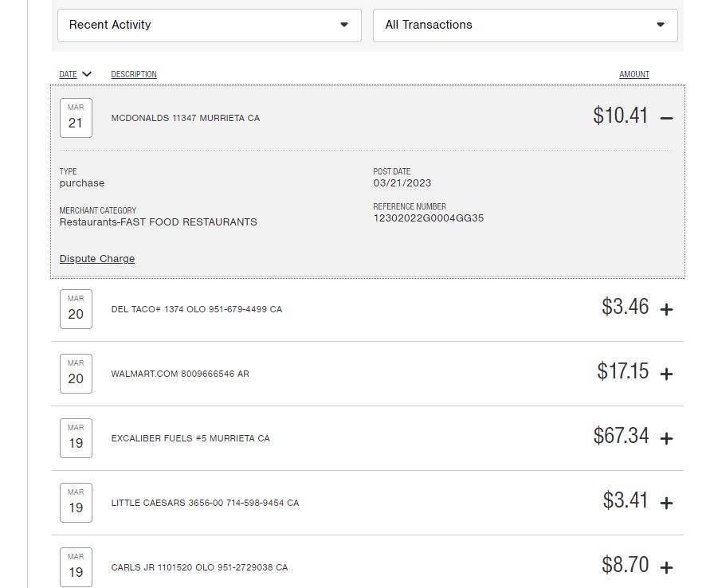The width and height of the screenshot is (706, 588).
Task: Click the Dispute Charge link
Action: [96, 258]
